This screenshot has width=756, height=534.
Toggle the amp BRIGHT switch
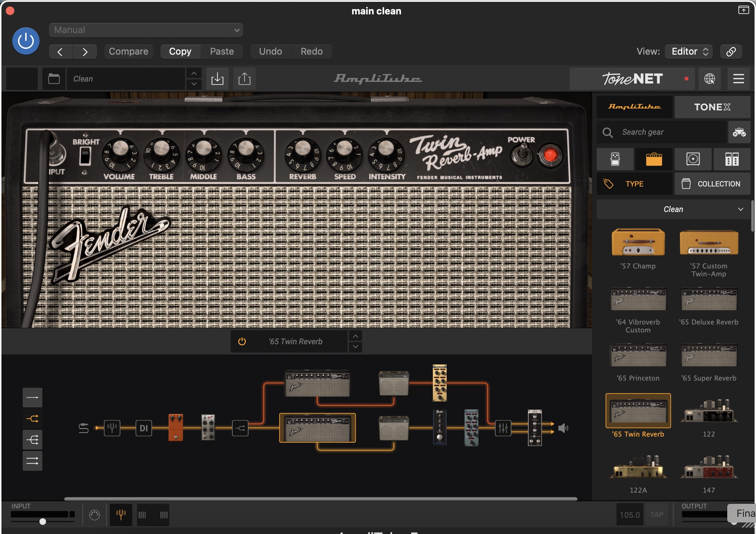click(x=85, y=157)
